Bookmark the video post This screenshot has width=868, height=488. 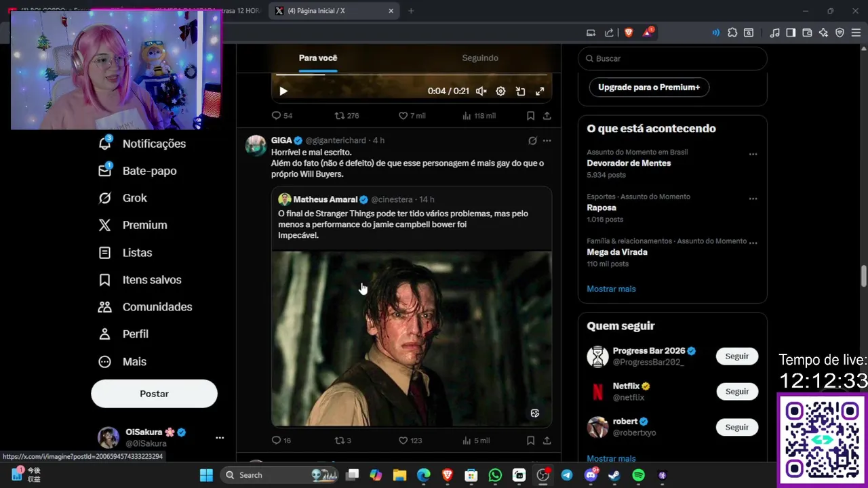coord(530,116)
